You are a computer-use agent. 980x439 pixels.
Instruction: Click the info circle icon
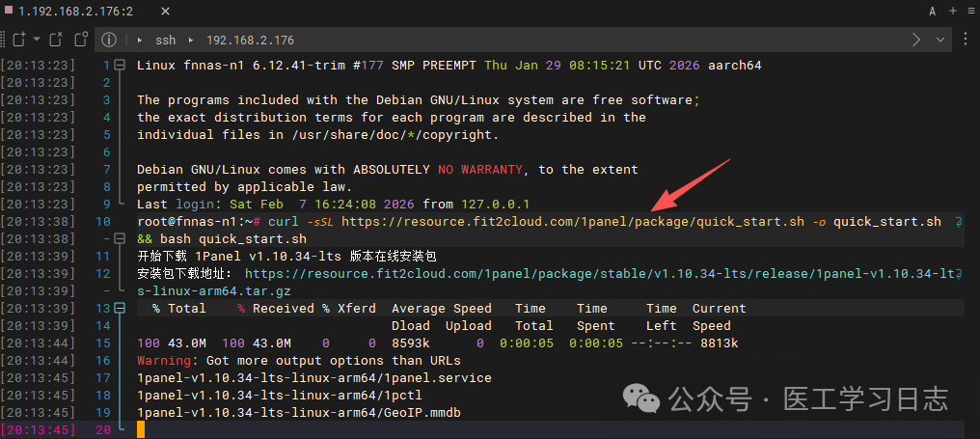click(109, 40)
